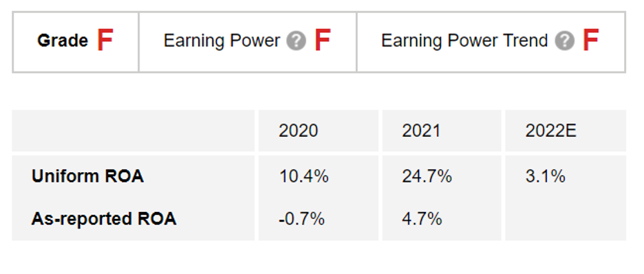Click the Earning Power help question icon
Image resolution: width=644 pixels, height=274 pixels.
pyautogui.click(x=296, y=41)
